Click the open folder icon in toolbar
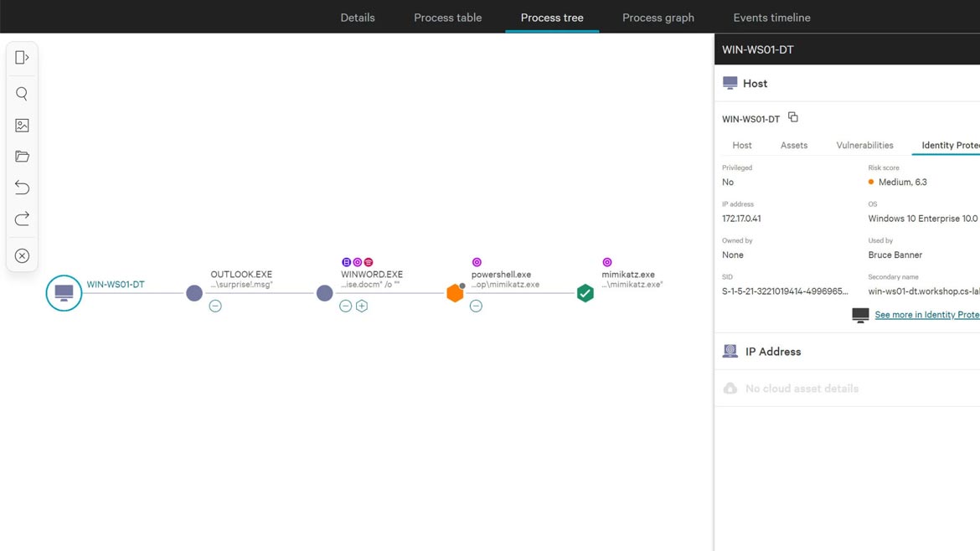The width and height of the screenshot is (980, 551). click(22, 157)
